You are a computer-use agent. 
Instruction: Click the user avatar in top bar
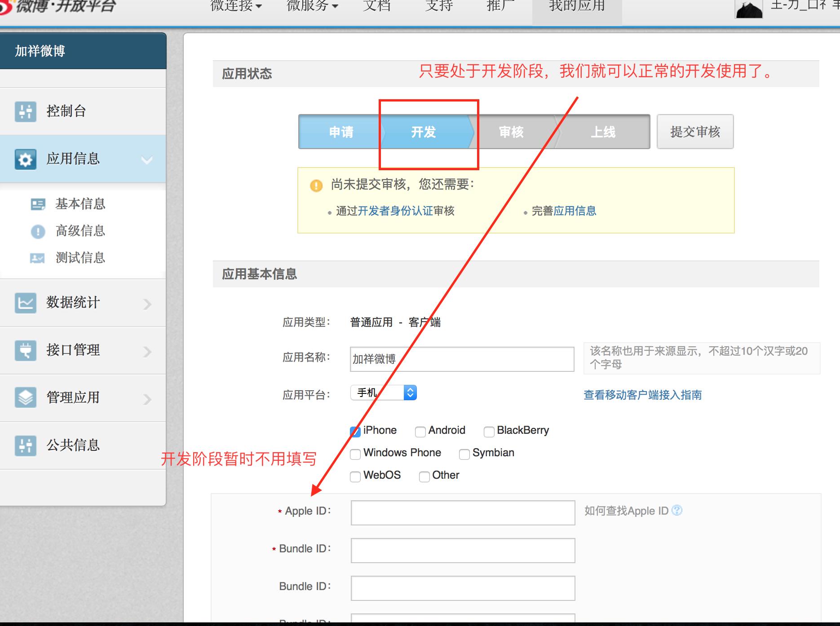(x=748, y=9)
